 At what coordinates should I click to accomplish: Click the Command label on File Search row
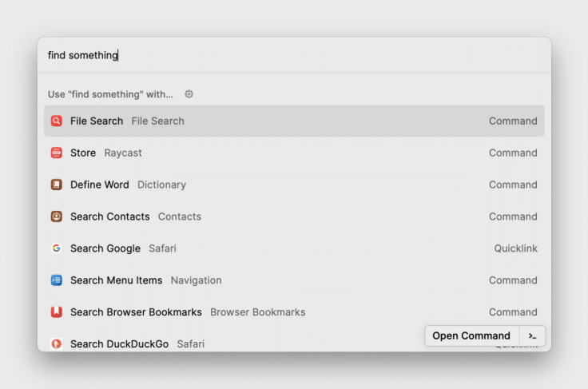coord(513,121)
